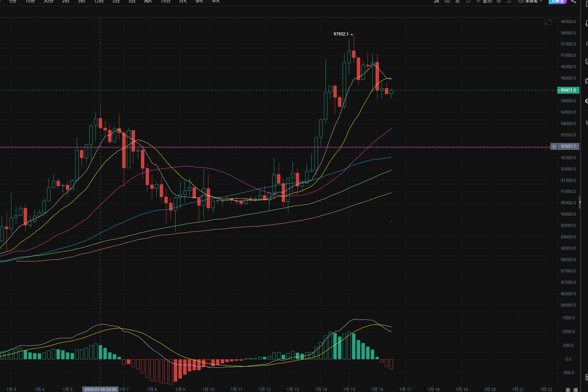
Task: Click the fullscreen arrows icon in toolbar
Action: (509, 1)
